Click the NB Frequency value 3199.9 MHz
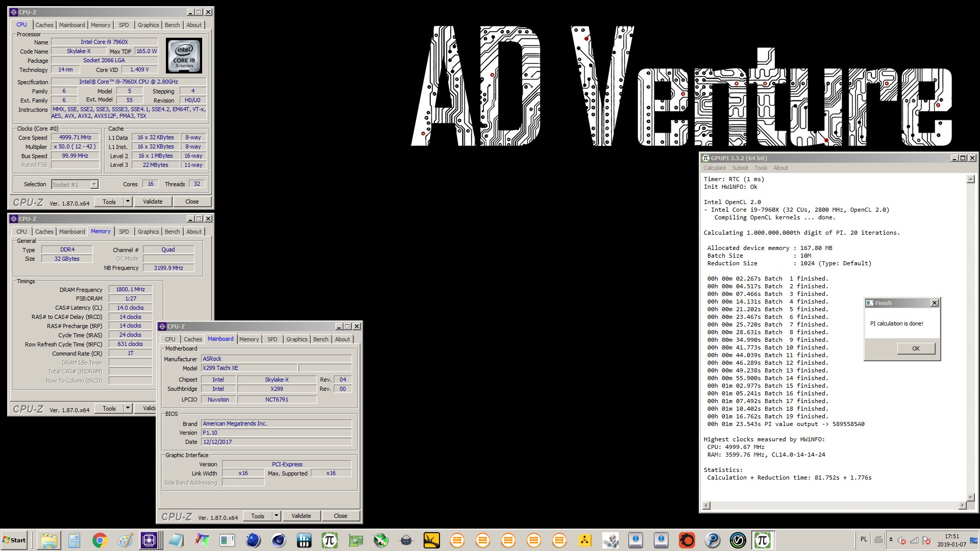The width and height of the screenshot is (980, 551). (168, 268)
